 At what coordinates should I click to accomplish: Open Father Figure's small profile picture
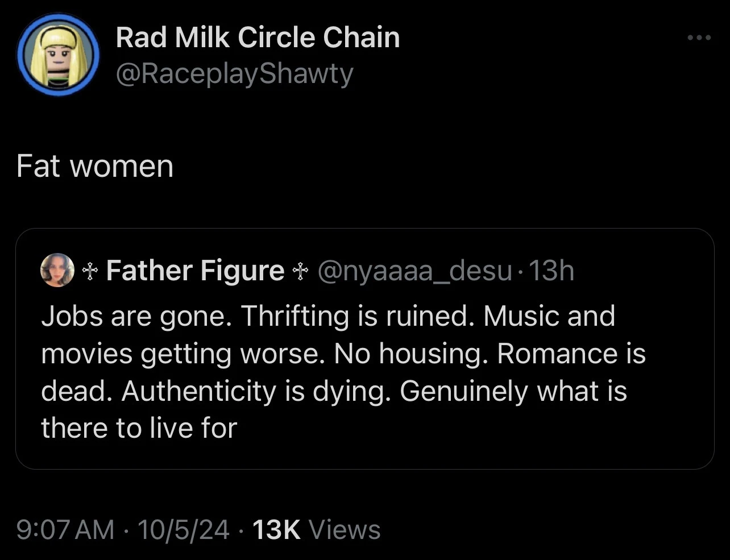57,269
